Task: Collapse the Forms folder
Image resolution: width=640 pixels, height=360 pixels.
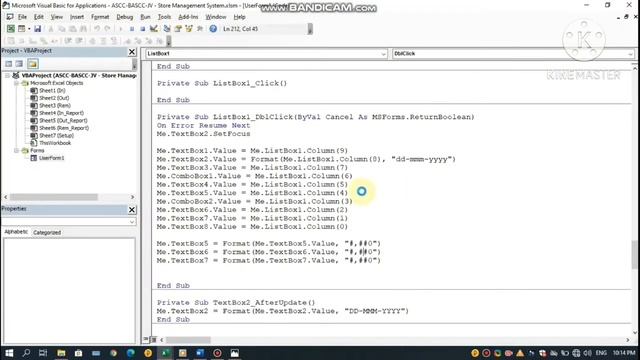Action: coord(16,150)
